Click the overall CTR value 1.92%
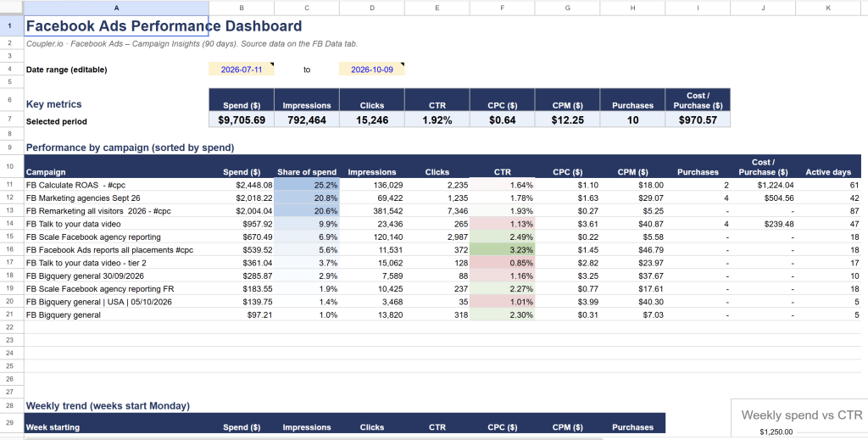Viewport: 868px width, 440px height. [437, 120]
